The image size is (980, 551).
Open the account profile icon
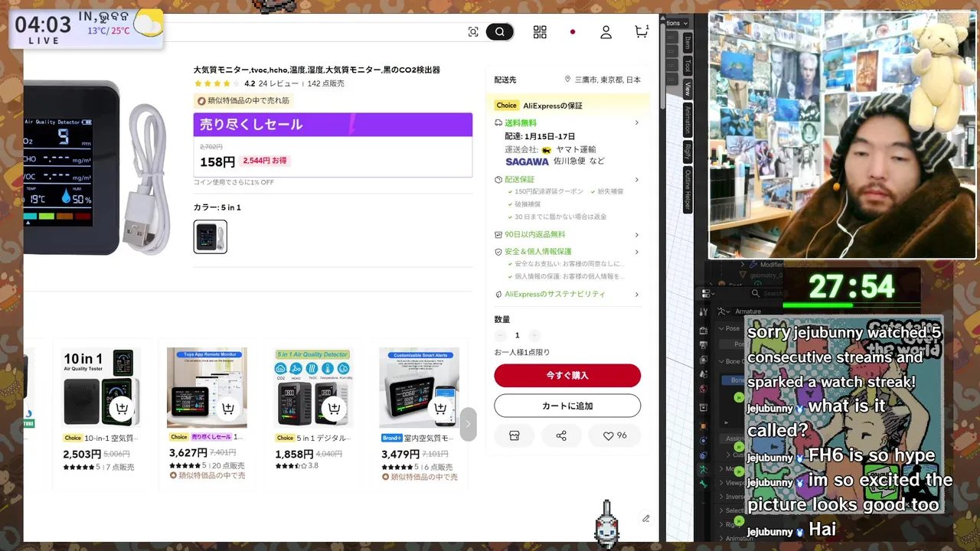tap(606, 32)
